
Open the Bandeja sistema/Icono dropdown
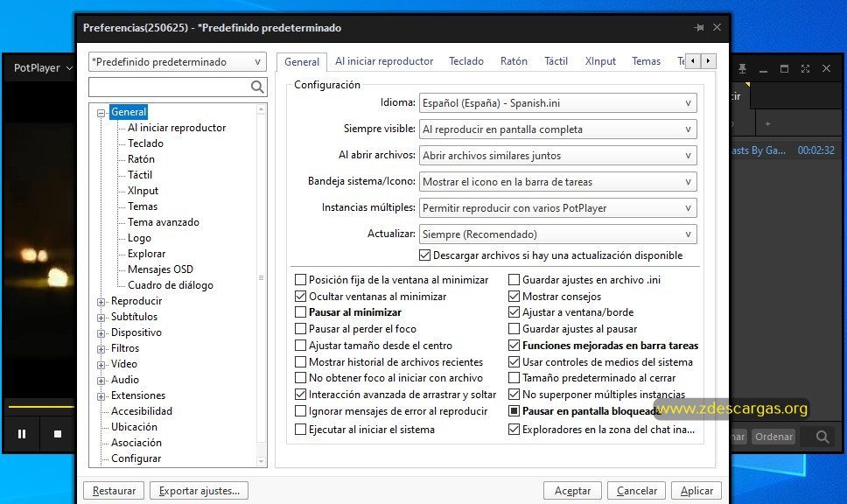pyautogui.click(x=557, y=181)
